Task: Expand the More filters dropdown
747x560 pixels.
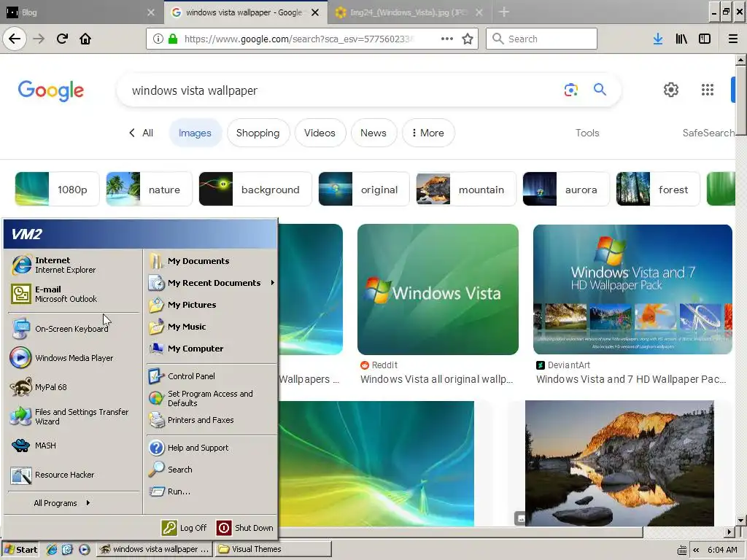Action: [x=427, y=133]
